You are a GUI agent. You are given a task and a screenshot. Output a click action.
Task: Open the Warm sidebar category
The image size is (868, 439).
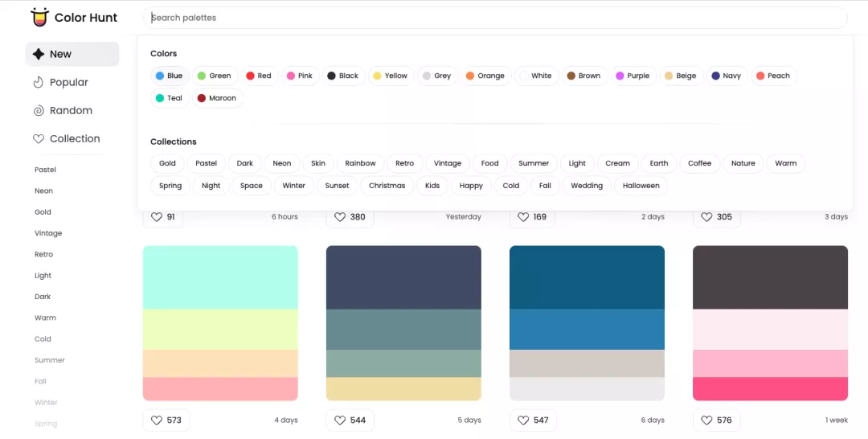[x=45, y=318]
